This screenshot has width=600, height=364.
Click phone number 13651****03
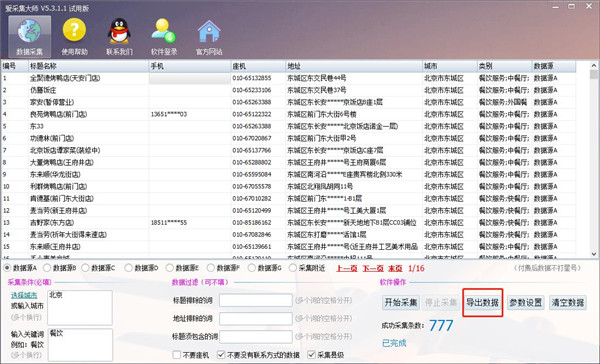click(x=169, y=114)
